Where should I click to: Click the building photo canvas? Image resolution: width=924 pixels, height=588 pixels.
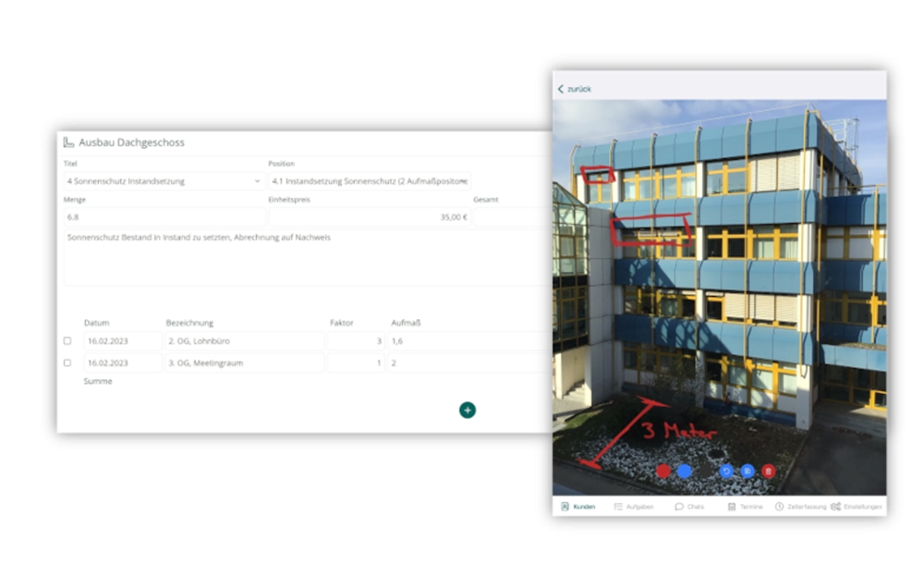point(720,298)
